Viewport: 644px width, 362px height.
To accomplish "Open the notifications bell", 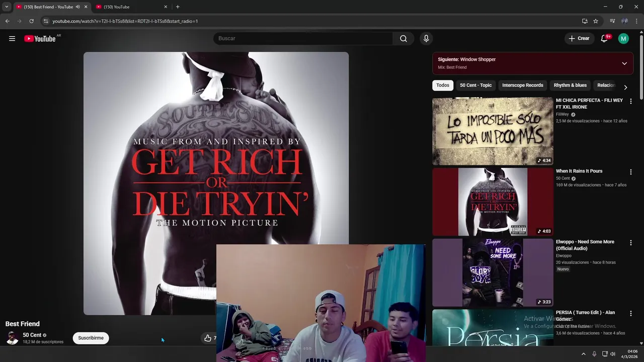I will point(605,39).
